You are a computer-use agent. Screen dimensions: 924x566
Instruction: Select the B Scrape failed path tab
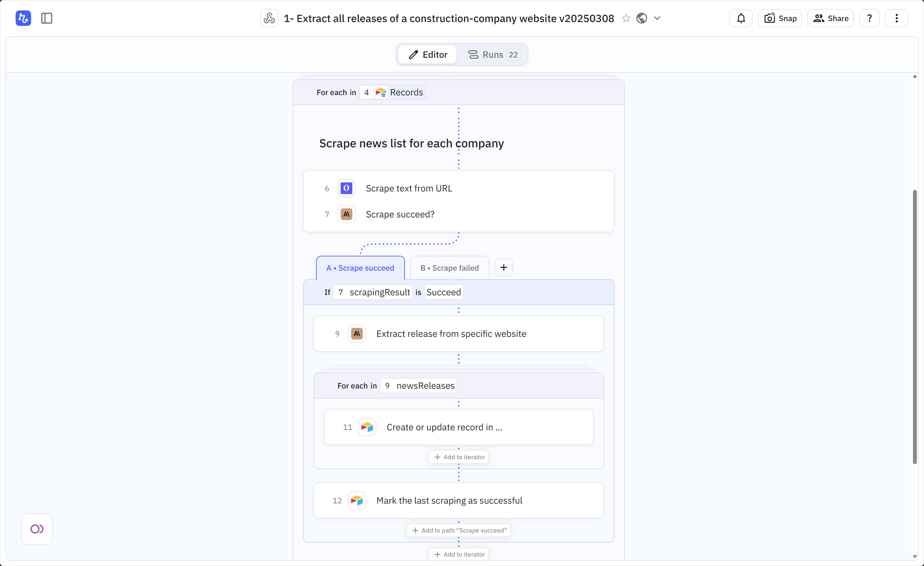(450, 268)
